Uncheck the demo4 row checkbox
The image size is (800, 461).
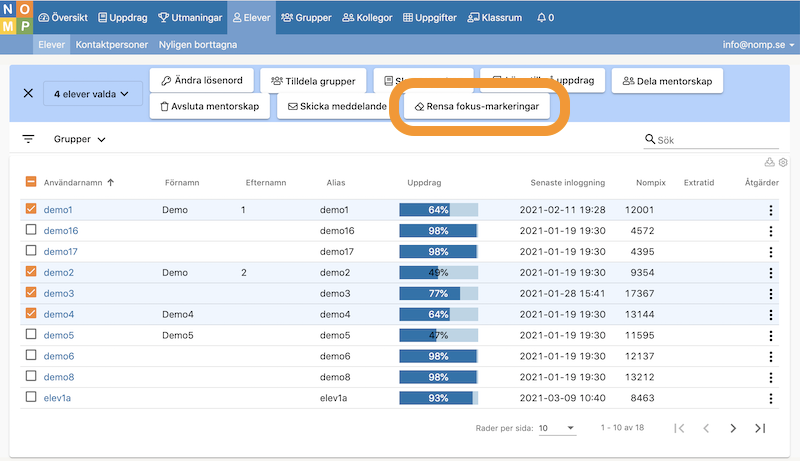click(x=31, y=313)
